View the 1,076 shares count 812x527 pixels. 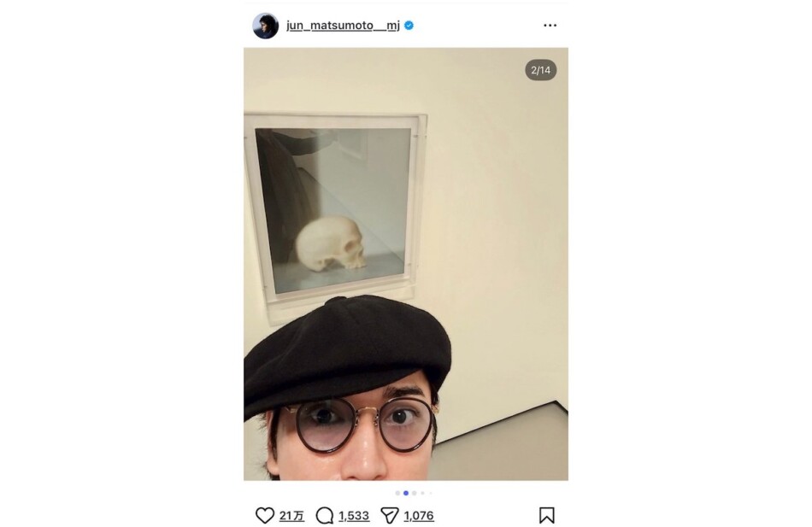pyautogui.click(x=419, y=516)
